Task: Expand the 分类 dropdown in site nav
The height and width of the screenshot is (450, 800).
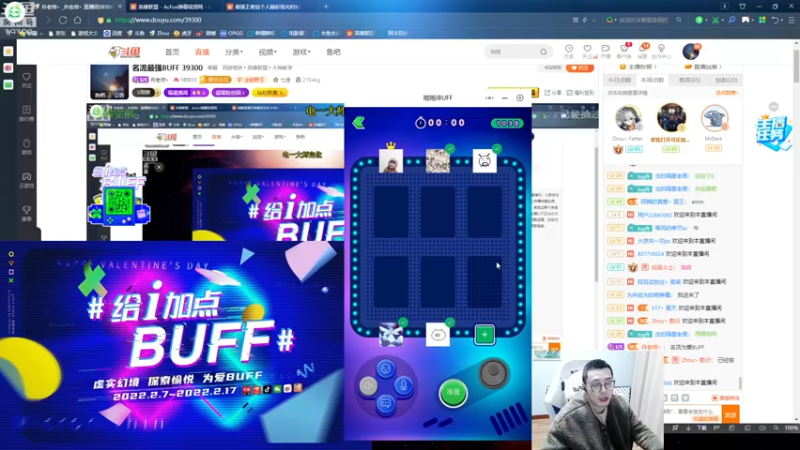Action: click(x=234, y=52)
